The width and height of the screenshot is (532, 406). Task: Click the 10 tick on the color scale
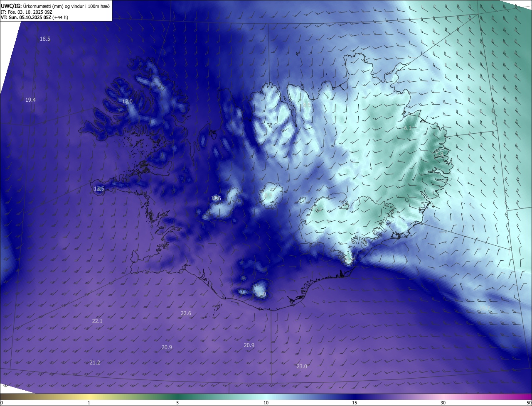(266, 403)
